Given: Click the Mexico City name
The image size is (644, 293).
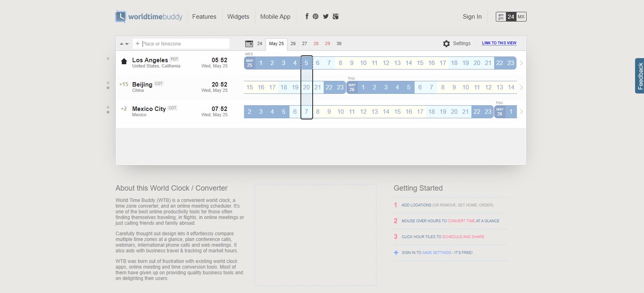Looking at the screenshot, I should point(149,109).
